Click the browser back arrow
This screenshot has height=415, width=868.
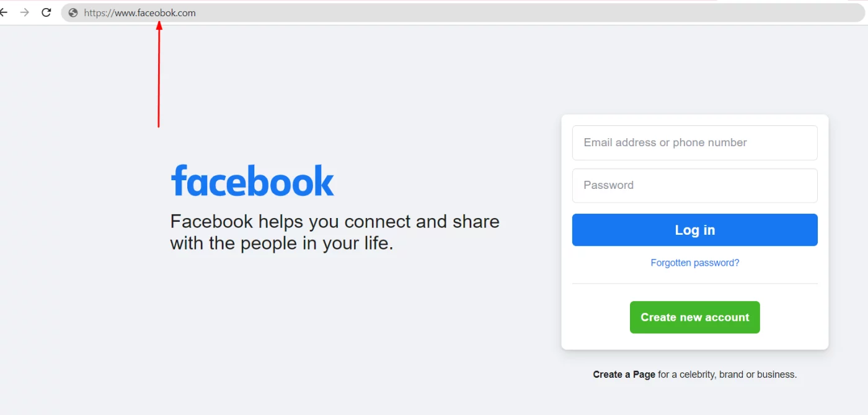pyautogui.click(x=3, y=12)
